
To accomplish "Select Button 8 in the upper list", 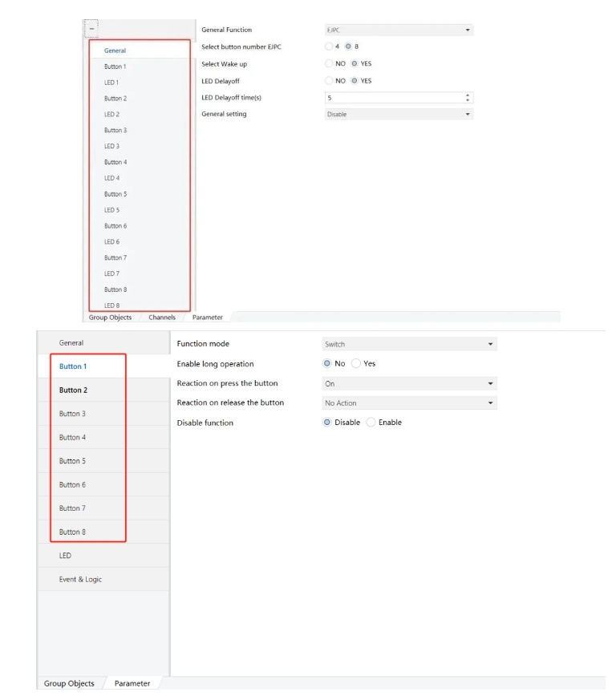I will [x=115, y=289].
